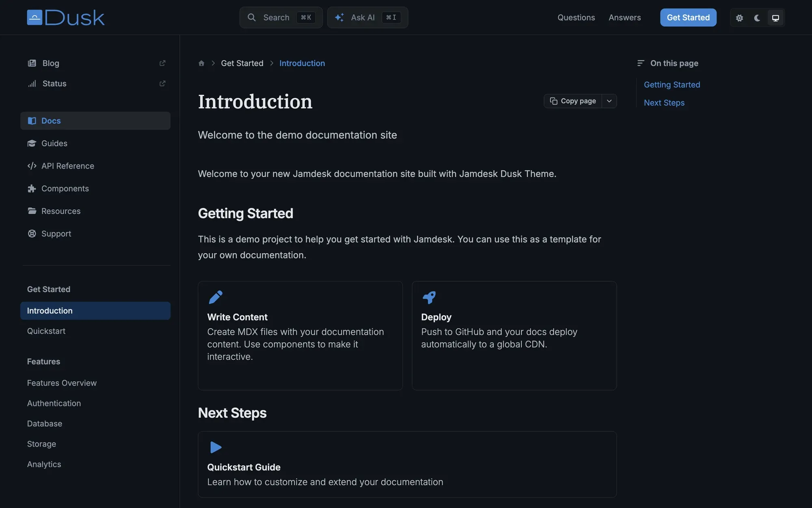Select the Components tab in the sidebar
This screenshot has width=812, height=508.
tap(95, 189)
